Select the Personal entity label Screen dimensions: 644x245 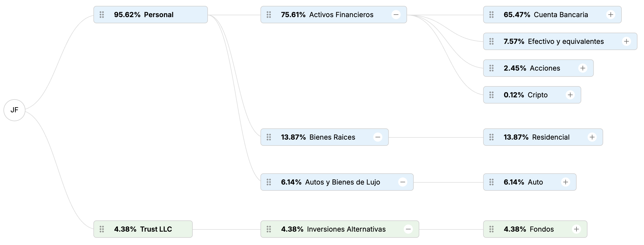[159, 15]
